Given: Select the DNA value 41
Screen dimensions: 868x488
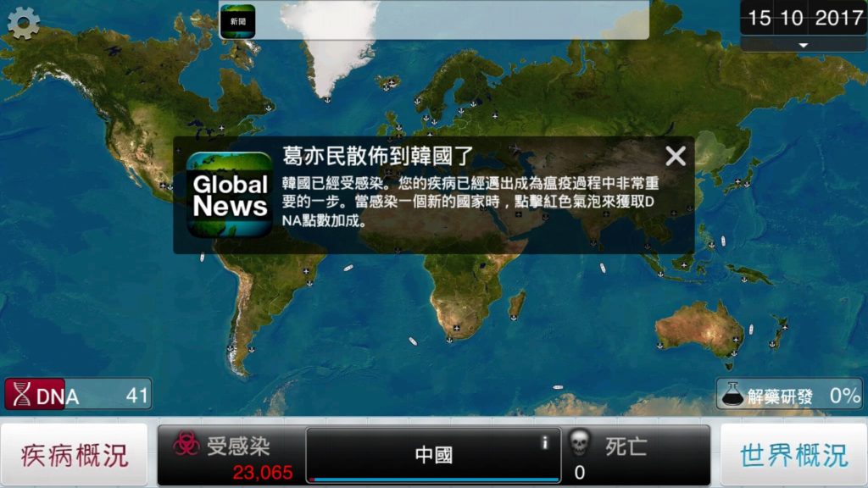Looking at the screenshot, I should coord(136,395).
